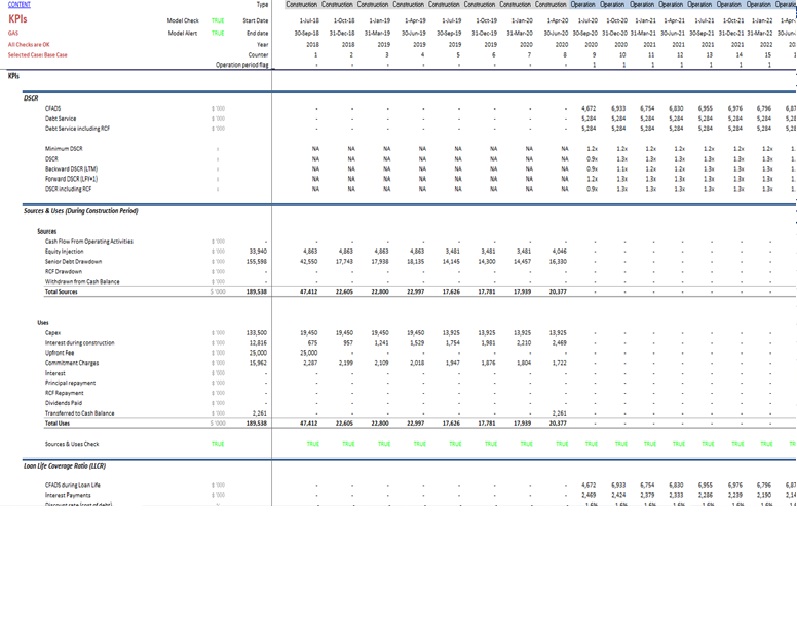The height and width of the screenshot is (637, 797).
Task: Select Transferred to Cash Balance total 2,261
Action: tap(260, 413)
